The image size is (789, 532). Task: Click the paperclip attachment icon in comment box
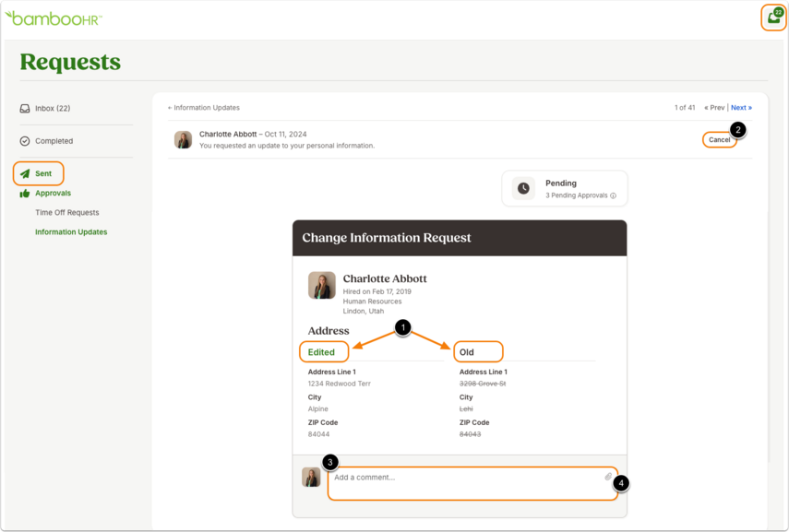[608, 477]
